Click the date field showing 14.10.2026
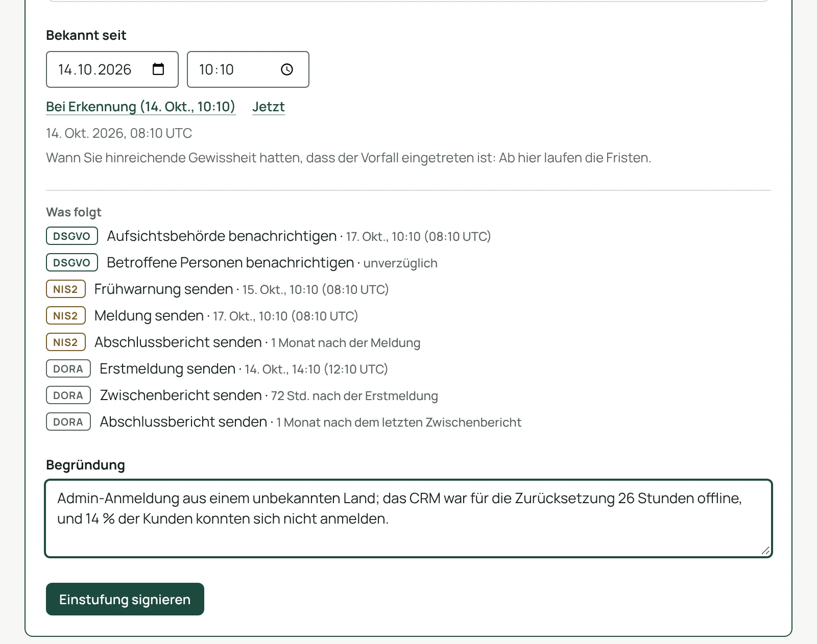 point(112,69)
